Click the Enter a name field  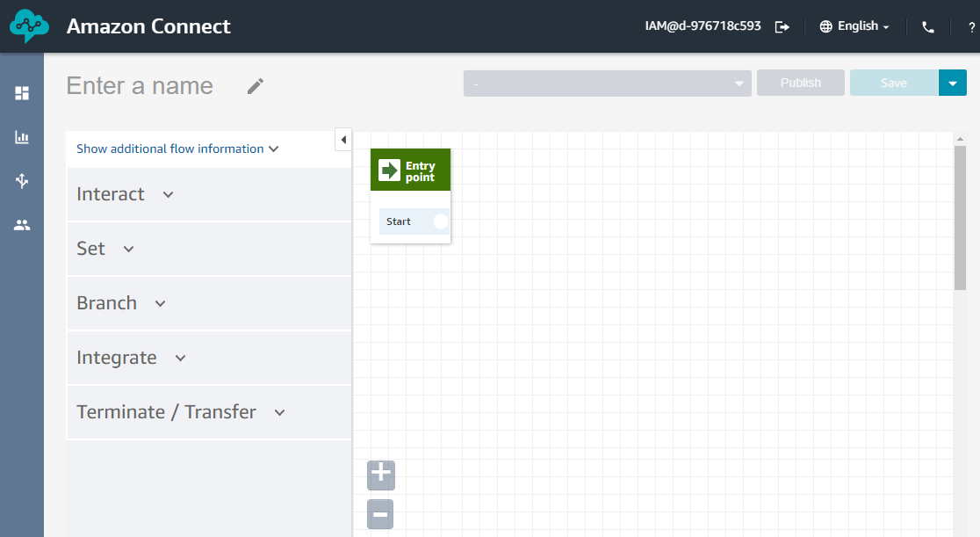tap(140, 86)
